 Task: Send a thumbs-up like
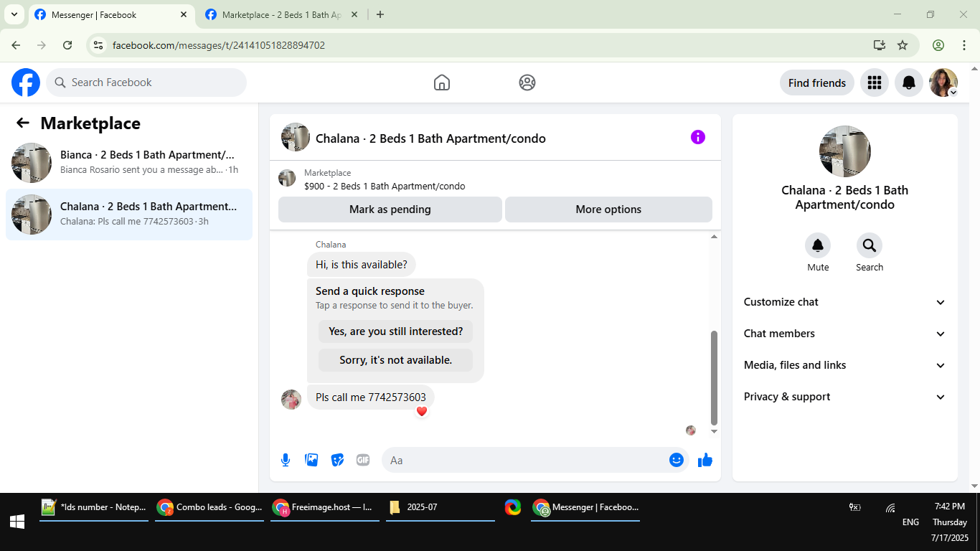point(705,460)
